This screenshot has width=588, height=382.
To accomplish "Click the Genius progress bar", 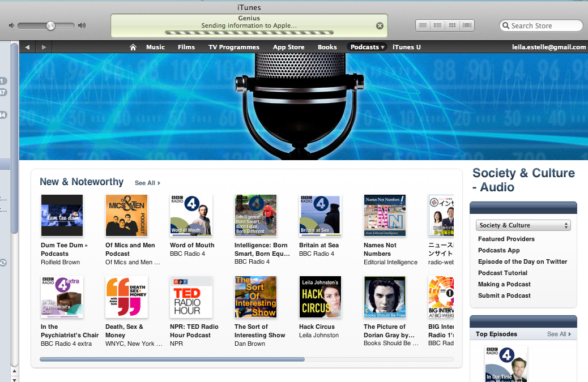I will 249,33.
